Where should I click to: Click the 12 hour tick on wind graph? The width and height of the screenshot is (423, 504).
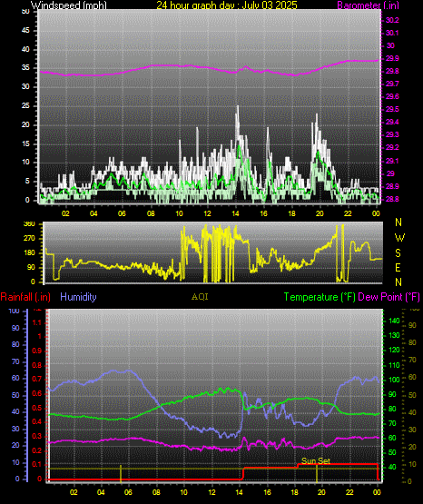(208, 213)
